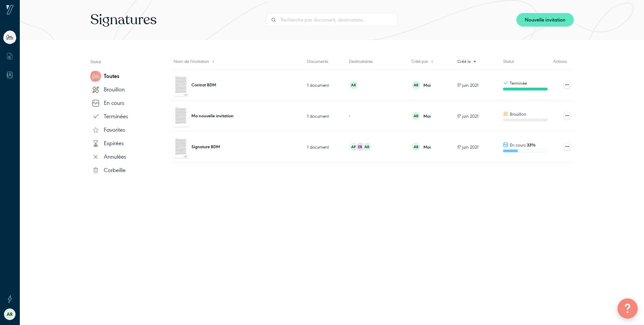This screenshot has width=644, height=325.
Task: Open actions menu for Contrat BDM
Action: point(567,85)
